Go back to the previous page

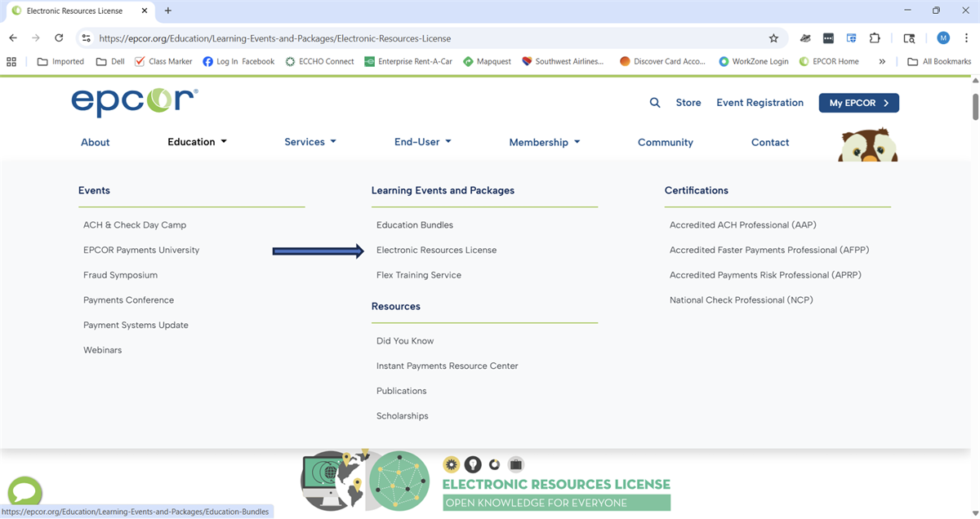click(x=13, y=38)
